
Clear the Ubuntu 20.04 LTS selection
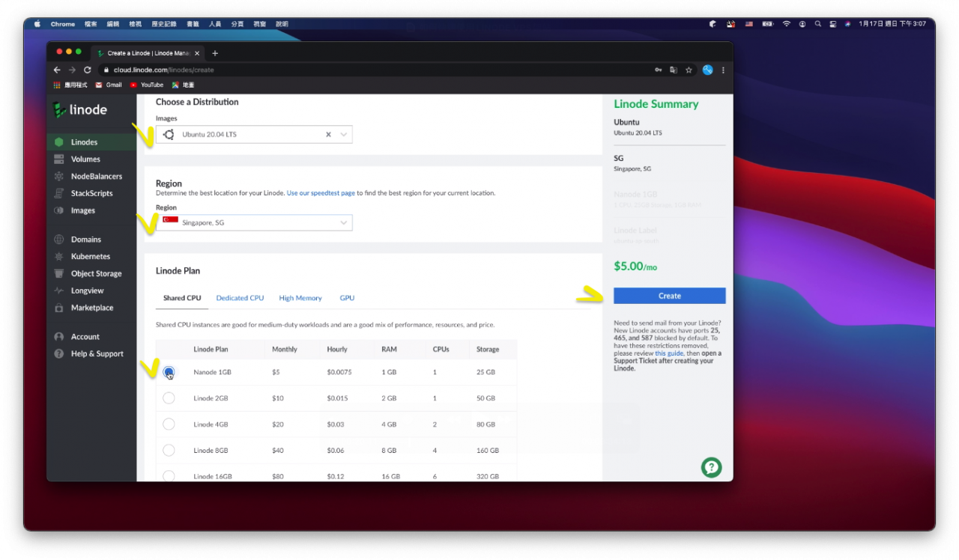coord(328,135)
